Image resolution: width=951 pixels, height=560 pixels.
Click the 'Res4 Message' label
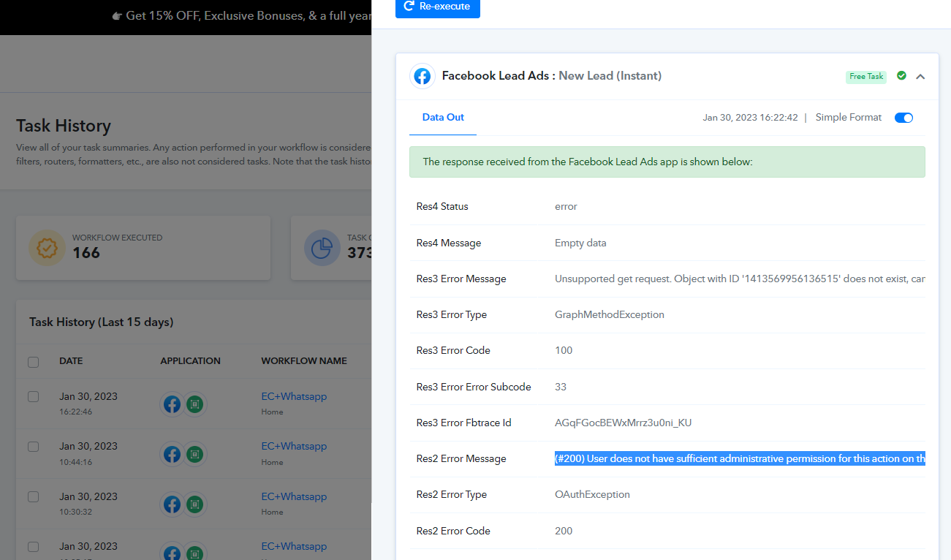pos(449,243)
